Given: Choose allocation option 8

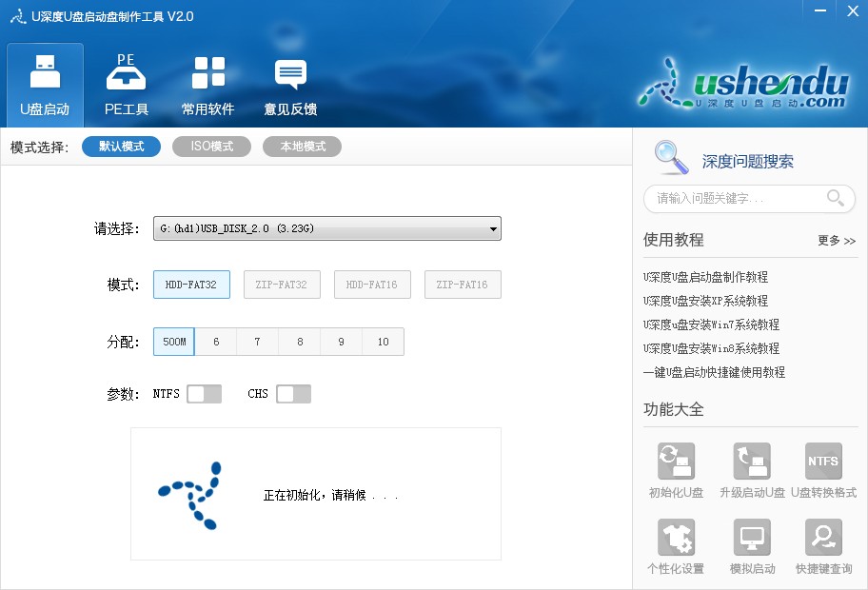Looking at the screenshot, I should (x=300, y=342).
